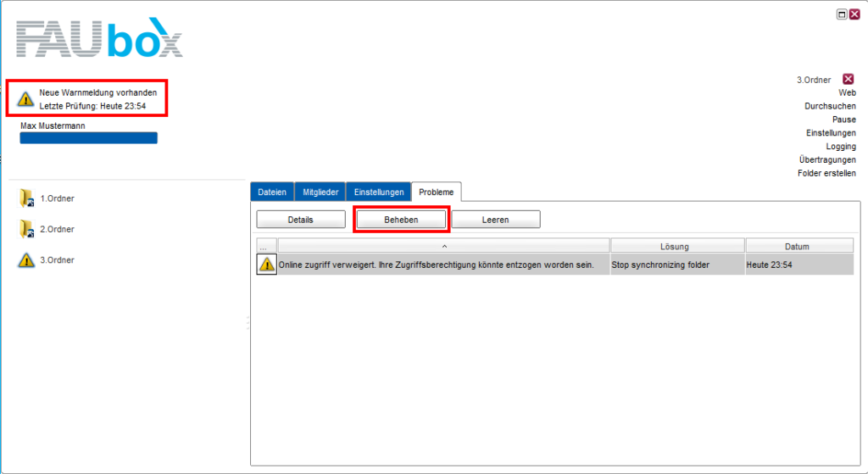The width and height of the screenshot is (868, 474).
Task: Click the Pause link
Action: [843, 120]
